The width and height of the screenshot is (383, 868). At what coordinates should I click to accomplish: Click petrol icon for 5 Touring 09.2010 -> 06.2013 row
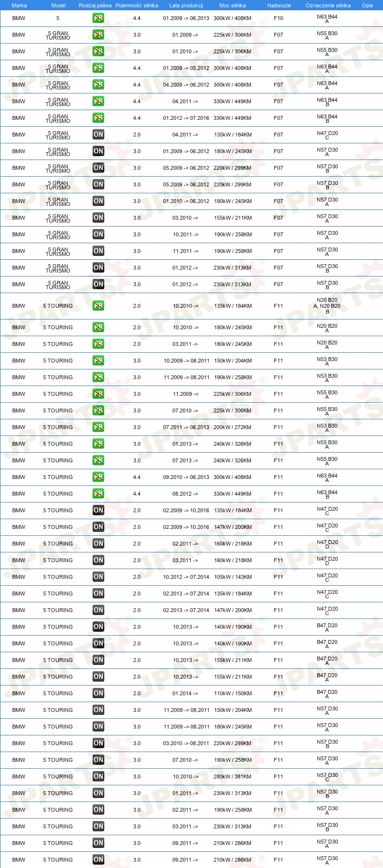[x=98, y=477]
